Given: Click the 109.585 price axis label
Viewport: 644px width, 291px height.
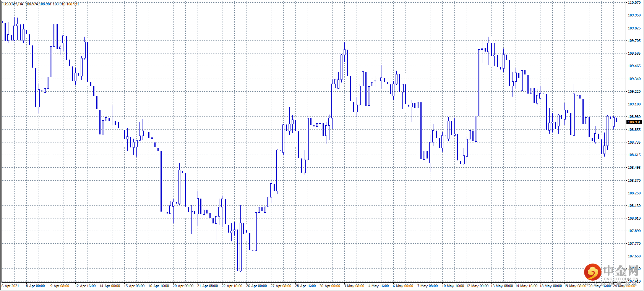Looking at the screenshot, I should pyautogui.click(x=634, y=53).
